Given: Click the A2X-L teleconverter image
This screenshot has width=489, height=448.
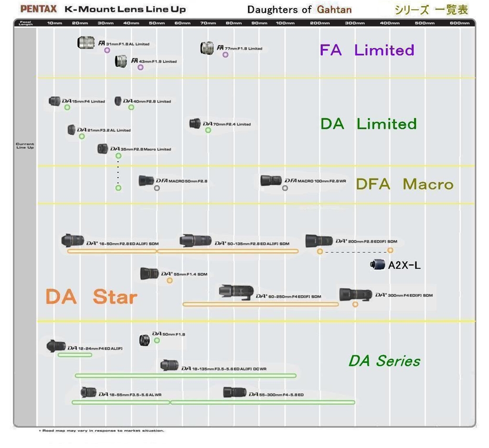Looking at the screenshot, I should click(377, 265).
